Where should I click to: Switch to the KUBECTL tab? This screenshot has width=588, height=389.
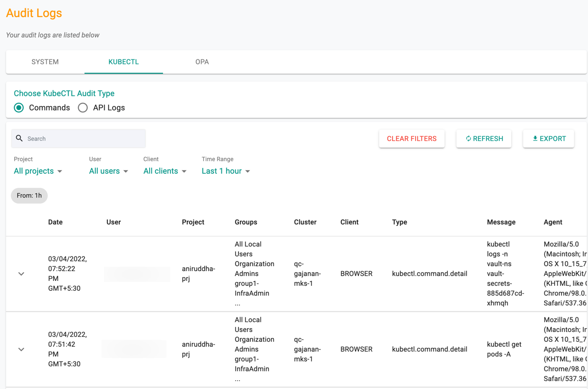coord(123,62)
